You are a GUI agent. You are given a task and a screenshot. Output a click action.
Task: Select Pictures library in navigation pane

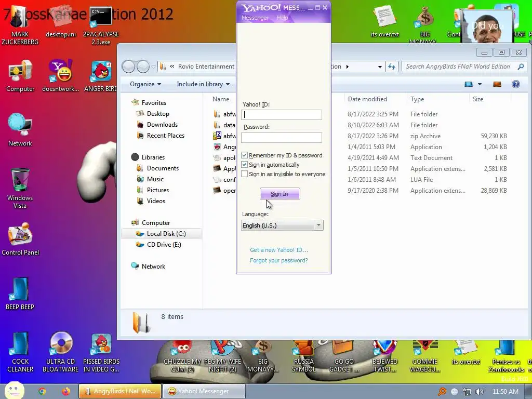tap(158, 190)
